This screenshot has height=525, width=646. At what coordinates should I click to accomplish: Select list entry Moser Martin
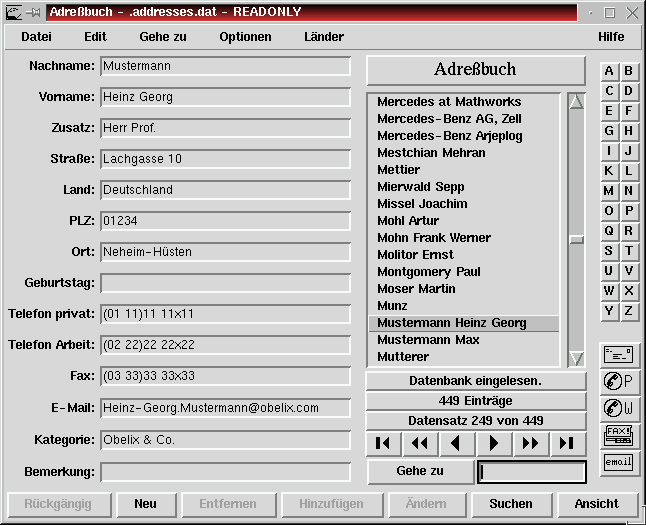(x=464, y=289)
